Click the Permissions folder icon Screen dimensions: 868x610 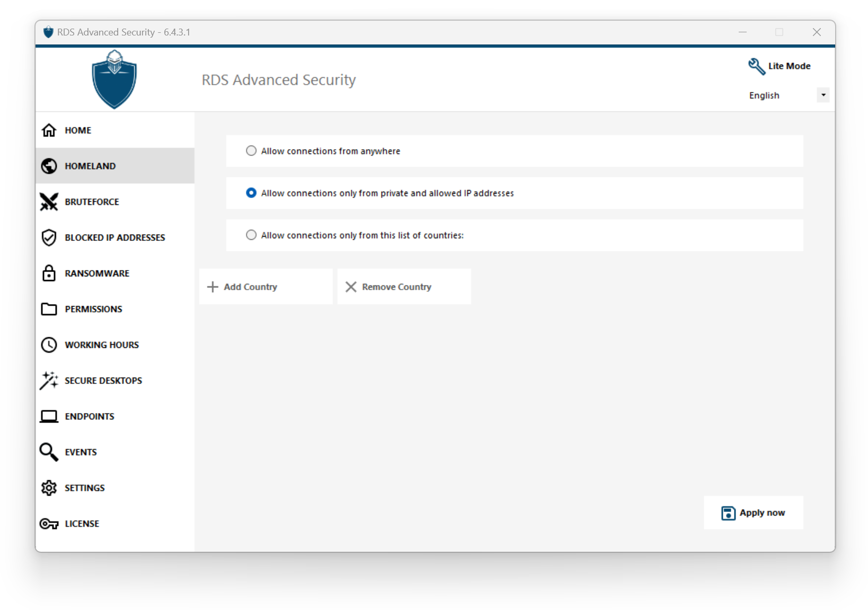pyautogui.click(x=49, y=309)
